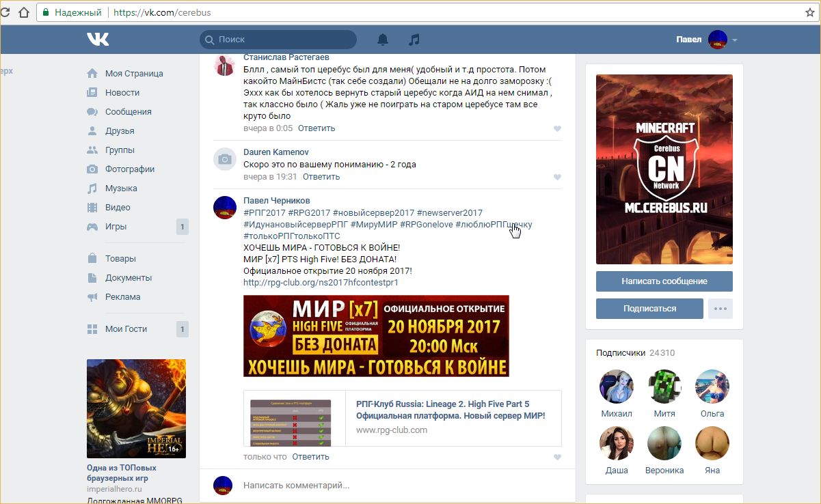Reply to Dauren Kamenov's comment
Viewport: 821px width, 504px height.
(x=321, y=177)
